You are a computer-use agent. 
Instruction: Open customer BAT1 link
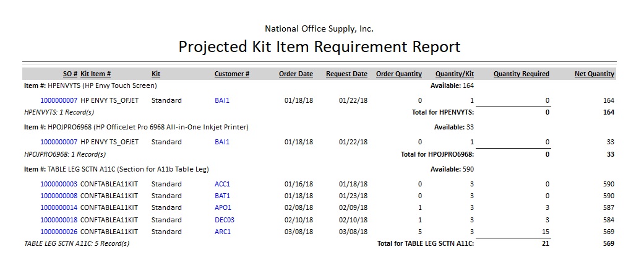[x=223, y=196]
